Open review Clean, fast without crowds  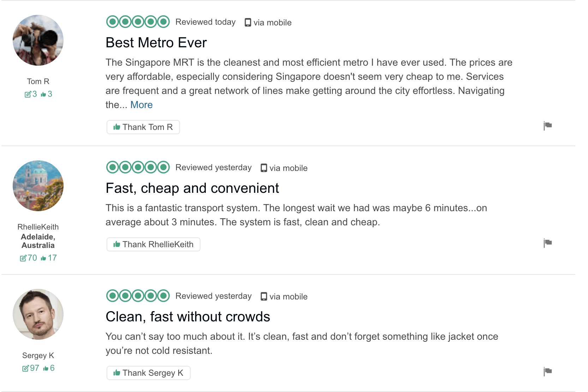click(188, 317)
